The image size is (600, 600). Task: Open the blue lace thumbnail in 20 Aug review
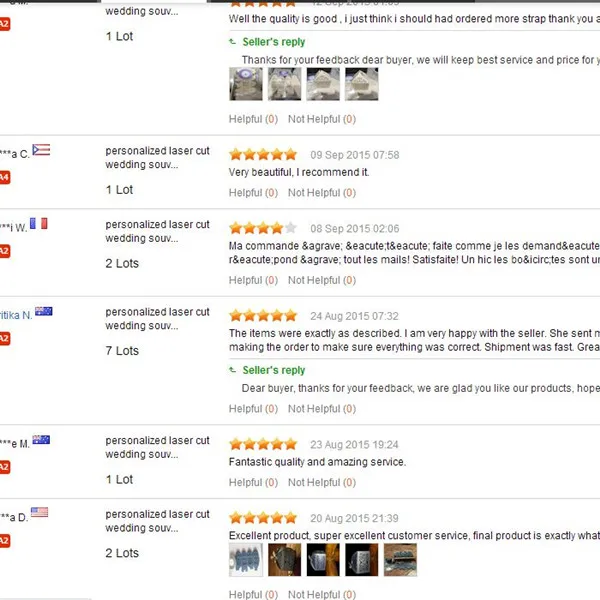246,560
